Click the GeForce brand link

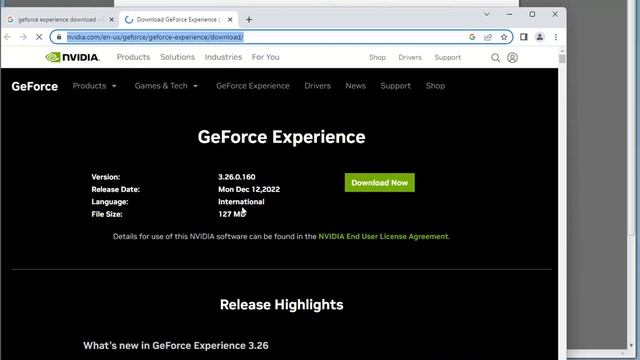point(35,86)
